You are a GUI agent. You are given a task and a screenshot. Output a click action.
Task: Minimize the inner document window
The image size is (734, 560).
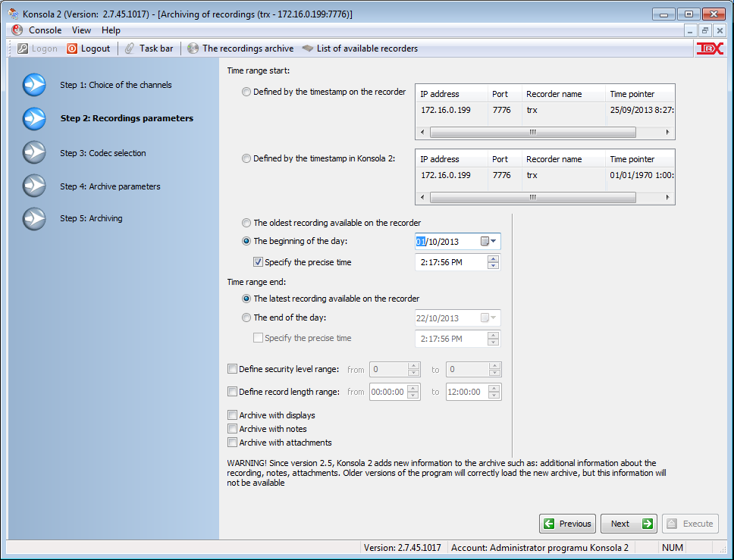[689, 31]
